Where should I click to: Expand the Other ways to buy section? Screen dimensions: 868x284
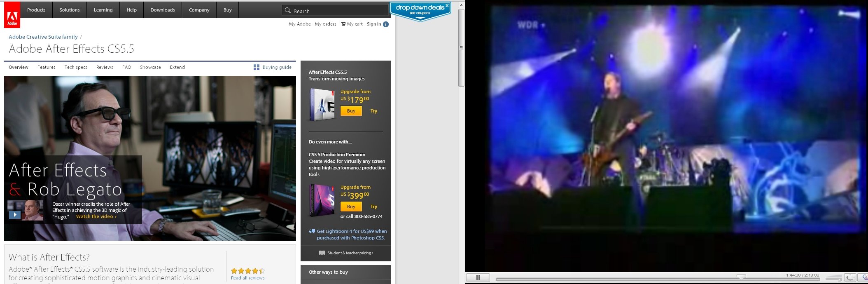click(346, 272)
